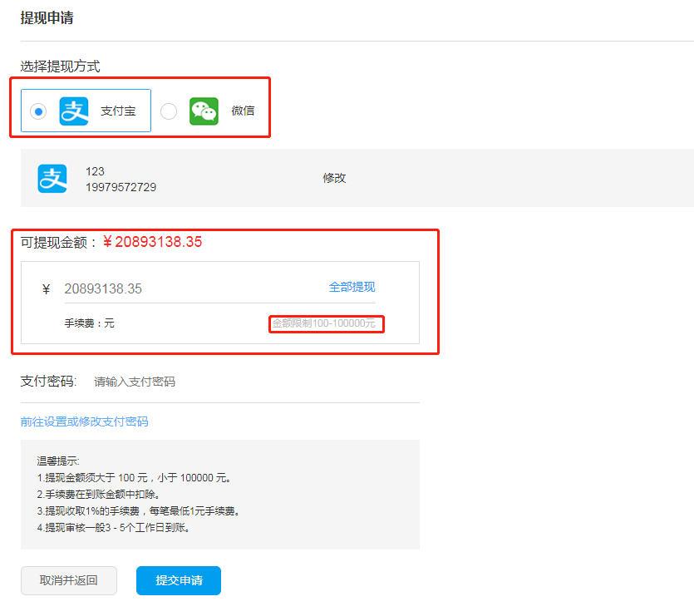
Task: Click the 取消并返回 button
Action: click(68, 581)
